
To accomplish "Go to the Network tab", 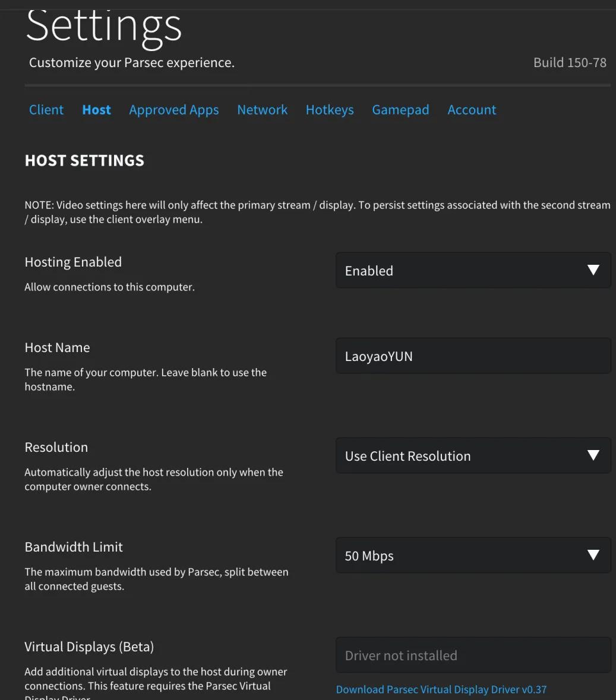I will (x=262, y=110).
